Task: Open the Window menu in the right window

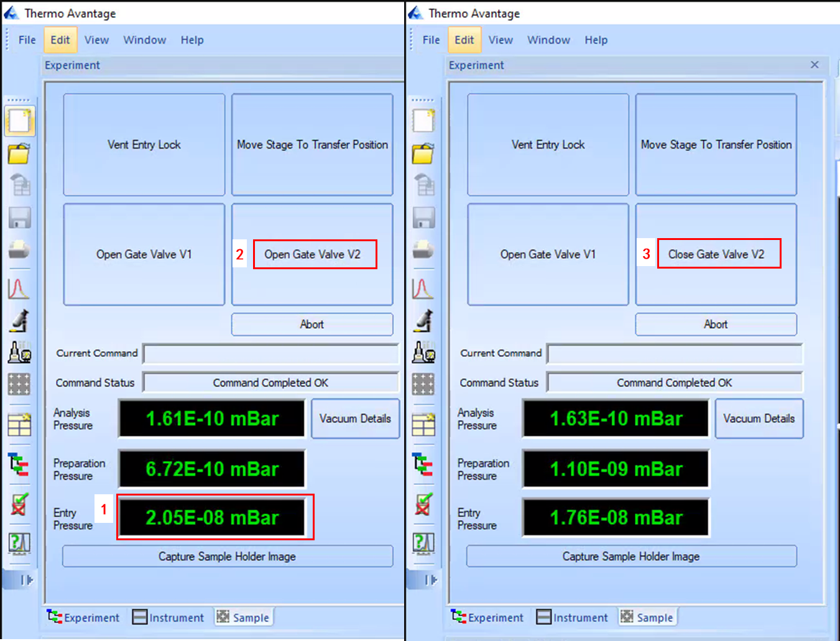Action: (548, 40)
